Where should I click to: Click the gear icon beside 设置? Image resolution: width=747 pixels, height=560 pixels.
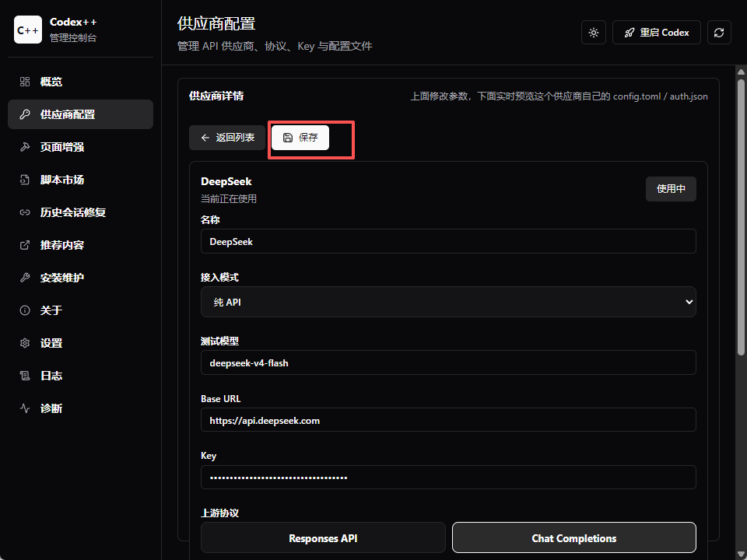25,343
